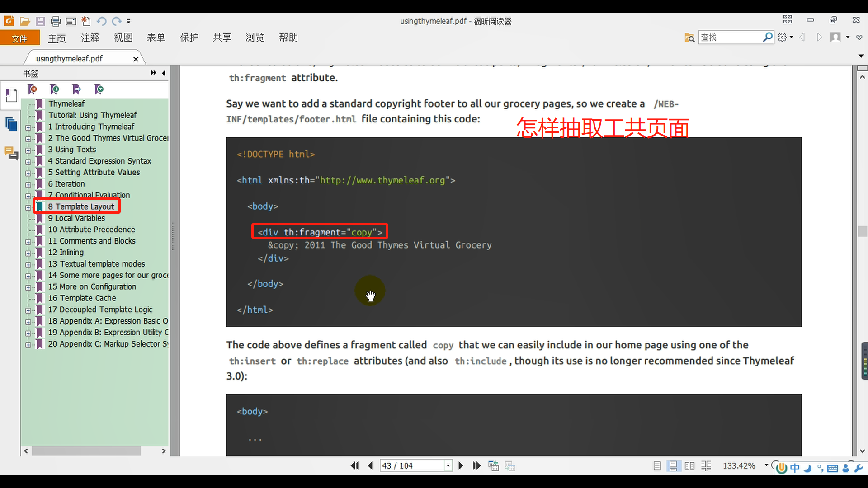868x488 pixels.
Task: Open the 注释 ribbon tab
Action: (x=90, y=38)
